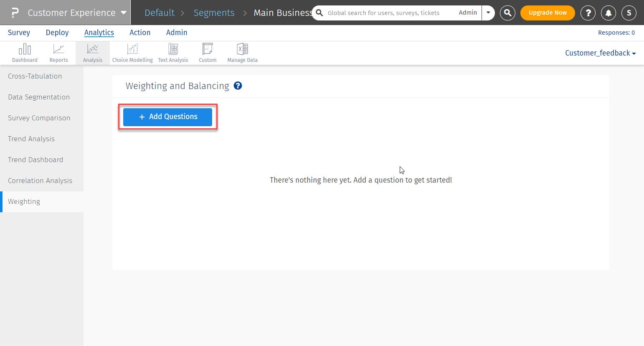Expand the Customer Experience product switcher
Screen dimensions: 644x346
tap(123, 13)
